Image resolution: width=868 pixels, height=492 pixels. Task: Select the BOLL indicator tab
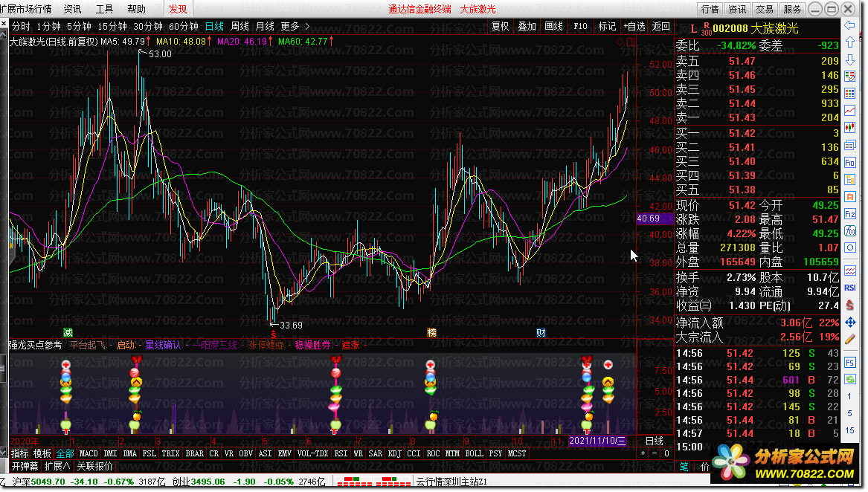tap(475, 454)
